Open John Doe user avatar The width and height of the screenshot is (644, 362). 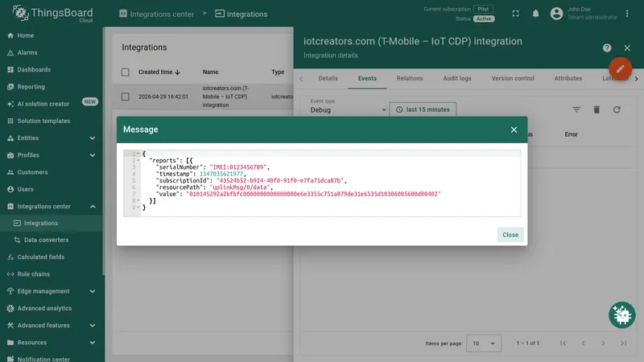[556, 14]
